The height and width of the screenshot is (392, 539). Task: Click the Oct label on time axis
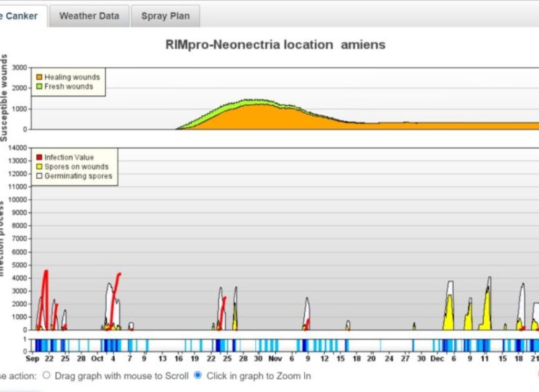point(97,359)
